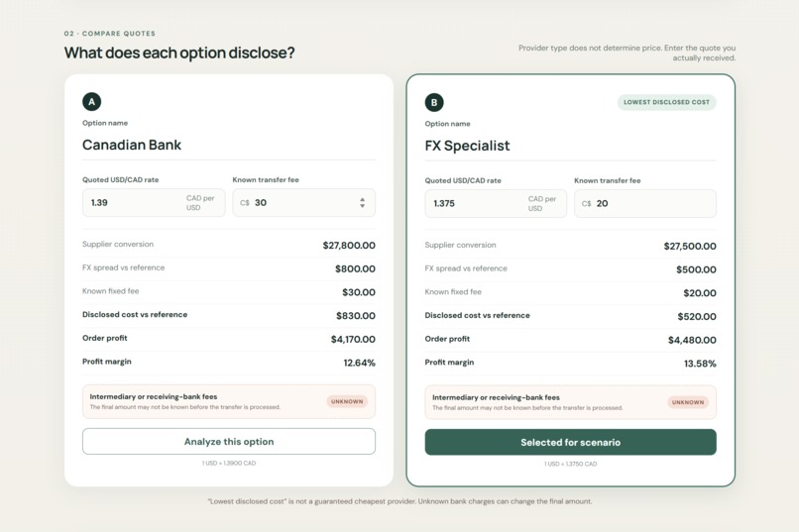Edit the option name FX Specialist
799x532 pixels.
click(570, 146)
